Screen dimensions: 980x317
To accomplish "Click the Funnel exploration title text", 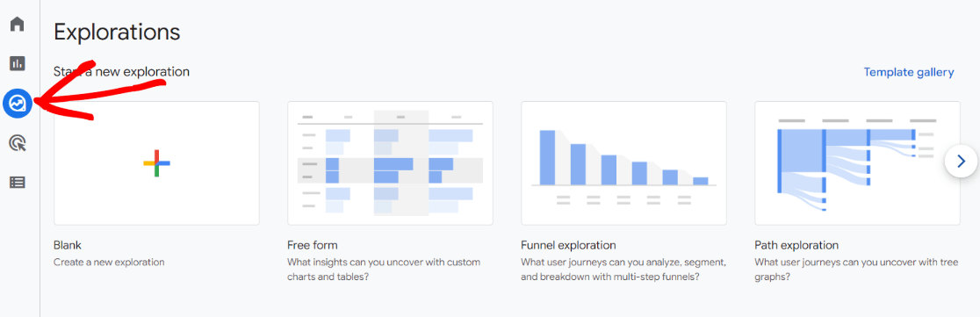I will click(x=568, y=245).
